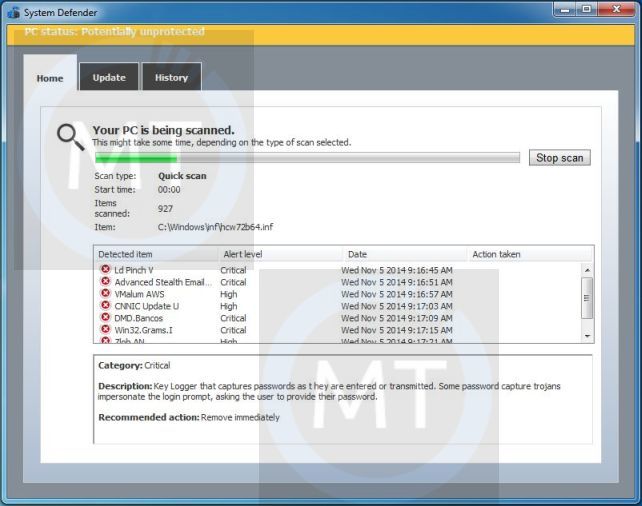Click the red X icon beside Win32.Grams.I
Viewport: 642px width, 506px height.
[105, 329]
